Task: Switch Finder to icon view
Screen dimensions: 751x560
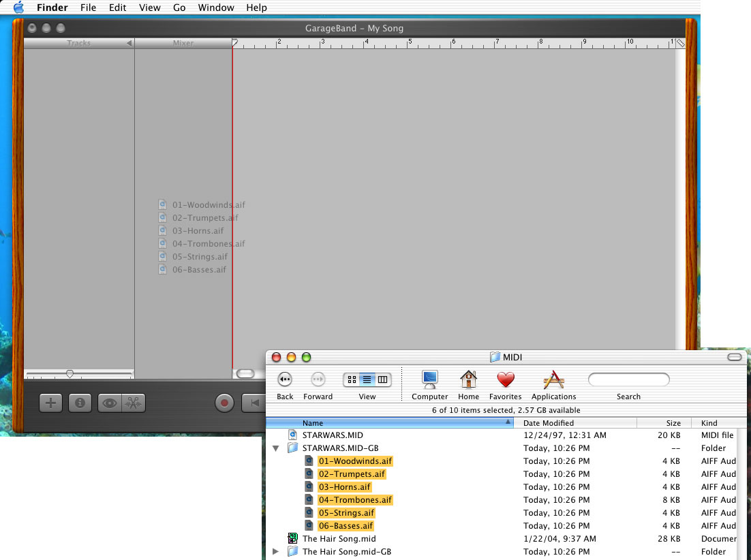Action: pos(352,379)
